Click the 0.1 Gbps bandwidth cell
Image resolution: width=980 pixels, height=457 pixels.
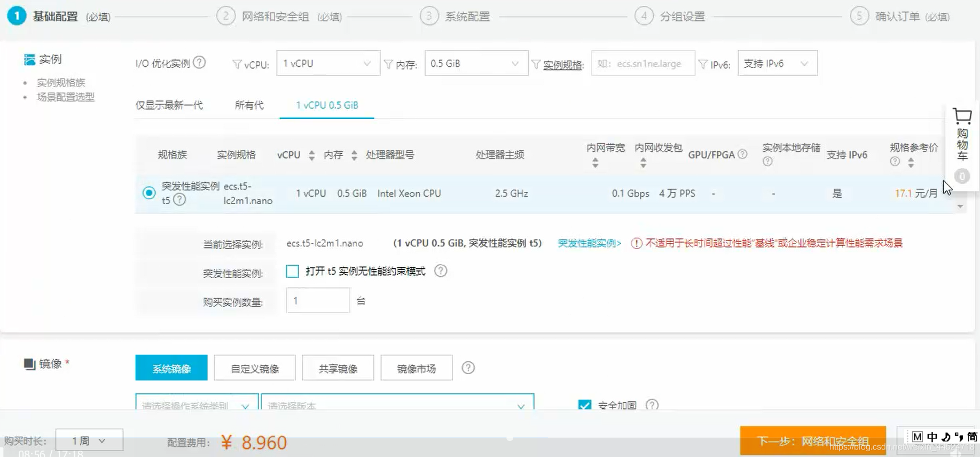(x=630, y=193)
